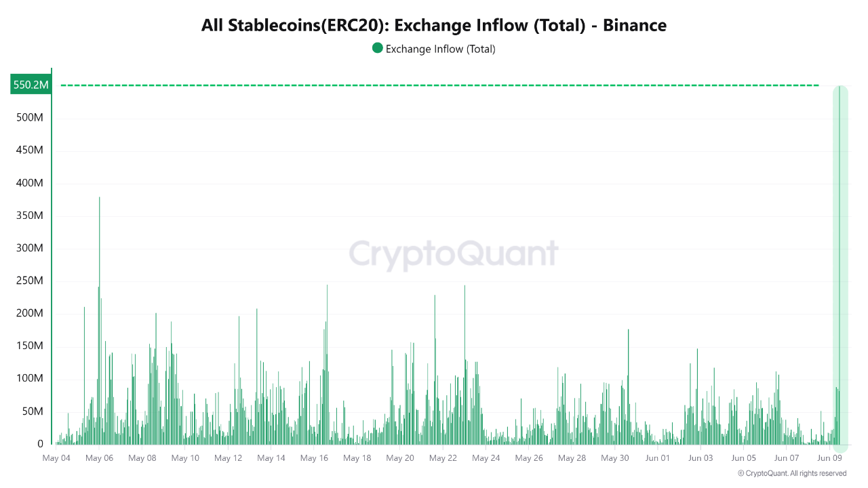Screen dimensions: 868x488
Task: Click the May 22 date label
Action: pos(443,458)
